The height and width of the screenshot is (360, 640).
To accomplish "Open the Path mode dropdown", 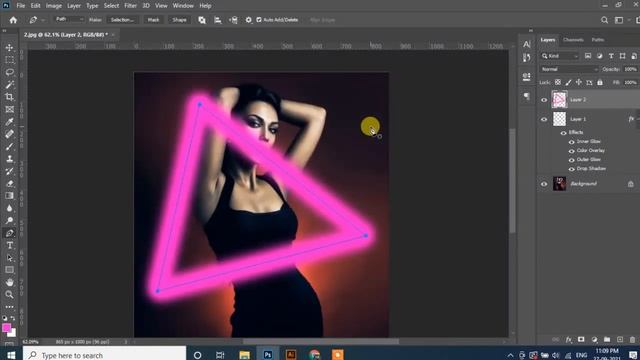I will point(69,20).
